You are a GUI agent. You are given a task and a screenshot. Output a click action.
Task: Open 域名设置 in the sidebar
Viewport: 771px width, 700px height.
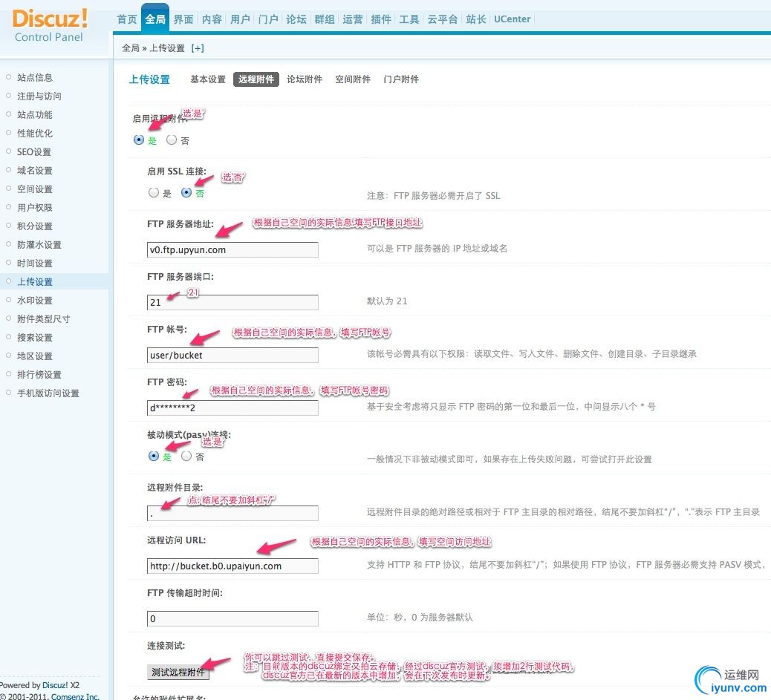pyautogui.click(x=35, y=171)
